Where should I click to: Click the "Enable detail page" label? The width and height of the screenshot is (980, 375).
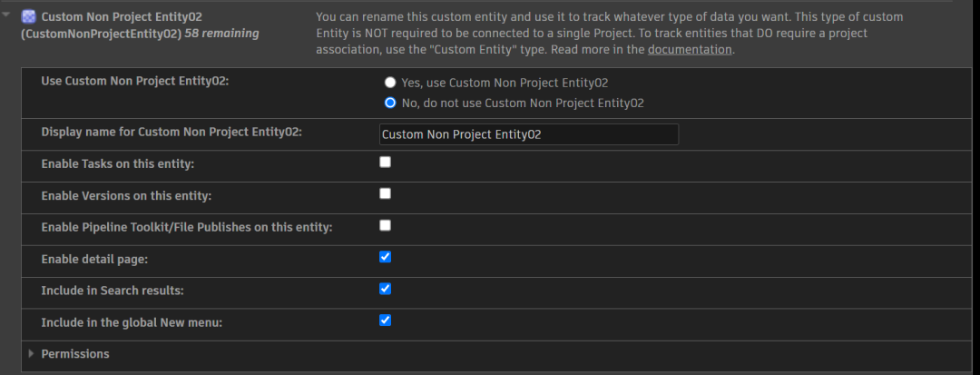(x=94, y=260)
